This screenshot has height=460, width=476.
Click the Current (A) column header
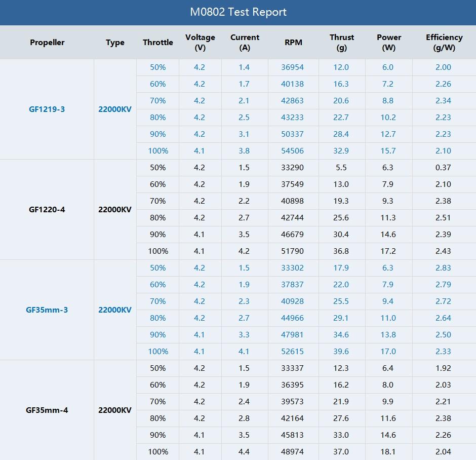(245, 43)
